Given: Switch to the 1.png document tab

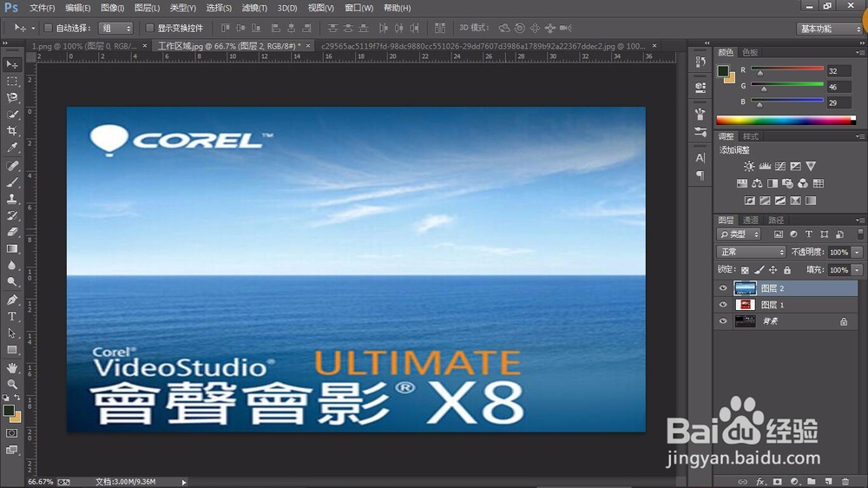Looking at the screenshot, I should [x=84, y=46].
